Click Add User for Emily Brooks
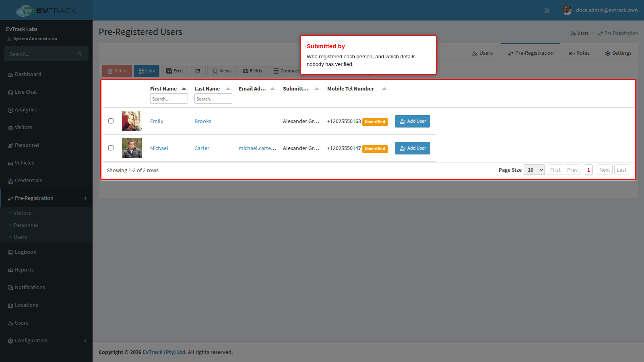 click(x=413, y=121)
